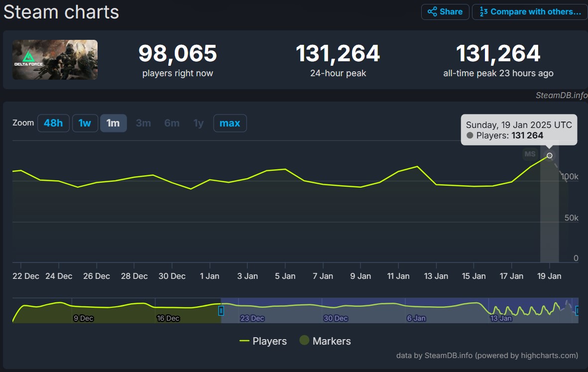Open Compare with others

pos(530,11)
